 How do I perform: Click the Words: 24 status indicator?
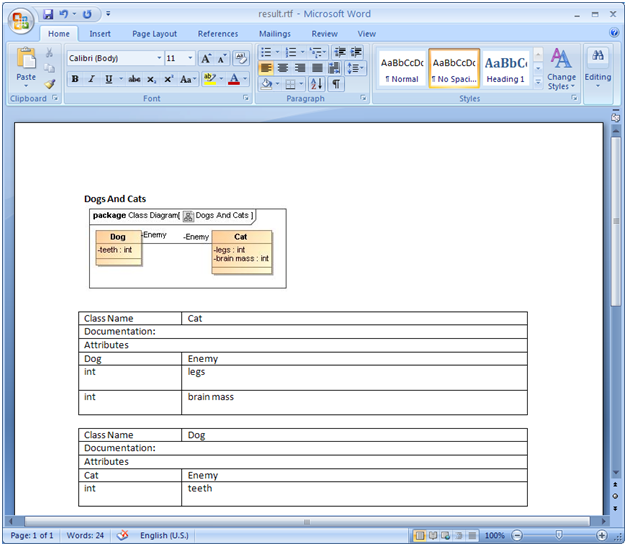[x=86, y=536]
